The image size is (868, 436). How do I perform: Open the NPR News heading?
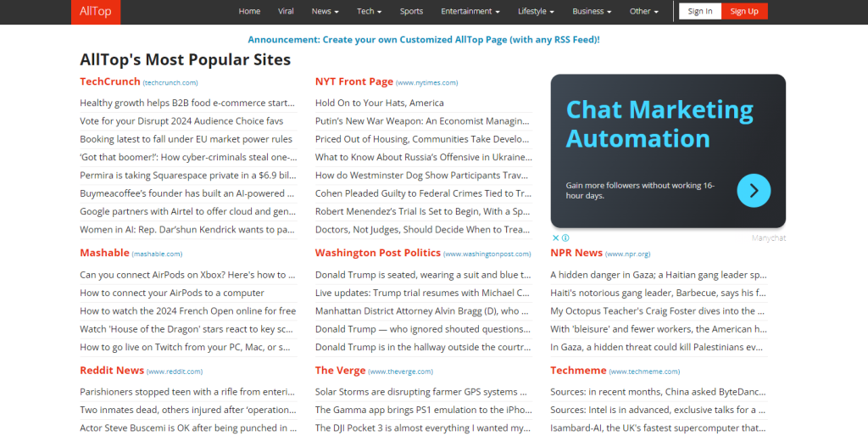point(576,253)
